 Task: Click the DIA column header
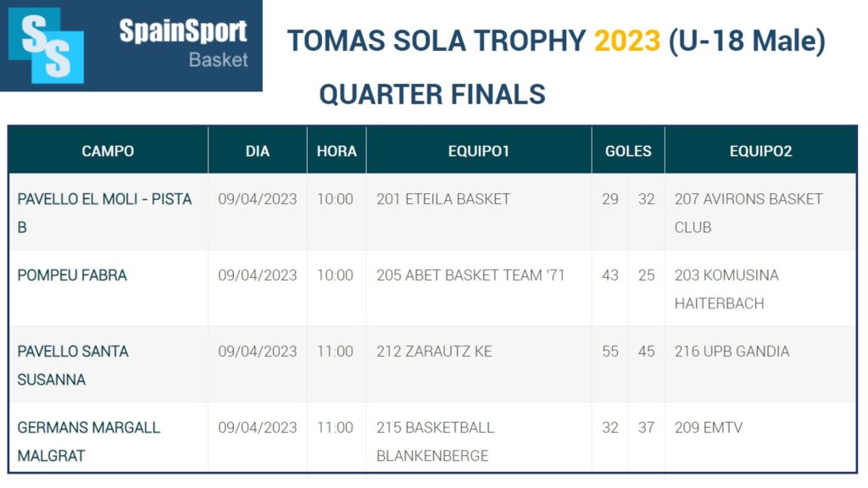(257, 151)
